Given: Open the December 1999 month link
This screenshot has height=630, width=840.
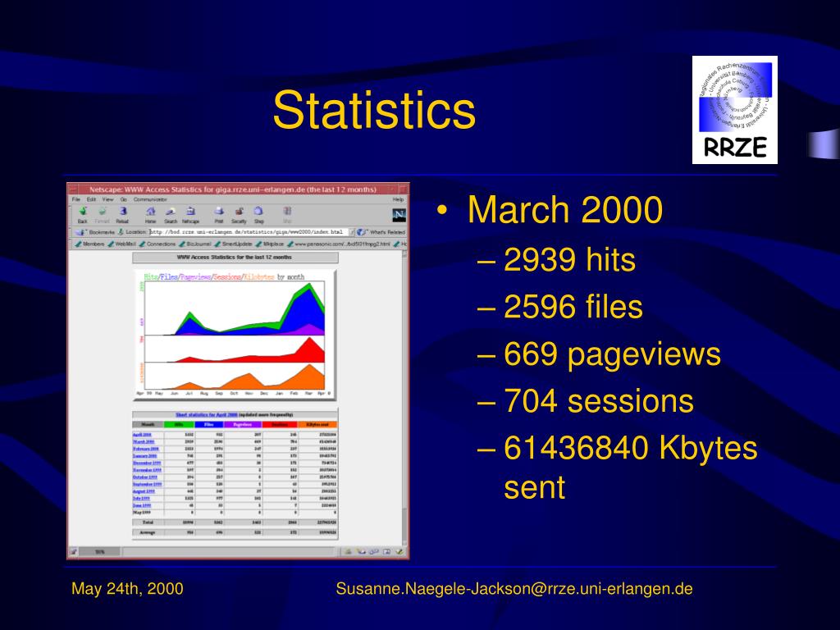Looking at the screenshot, I should pos(147,463).
